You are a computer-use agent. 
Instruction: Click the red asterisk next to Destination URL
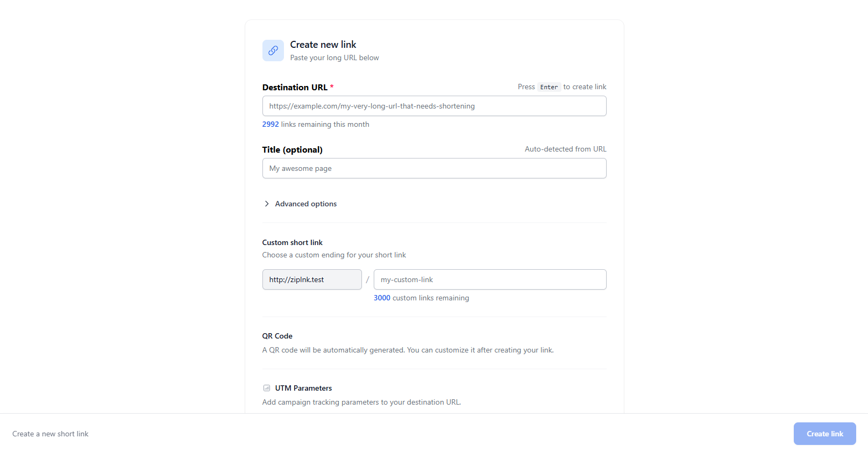pos(332,87)
